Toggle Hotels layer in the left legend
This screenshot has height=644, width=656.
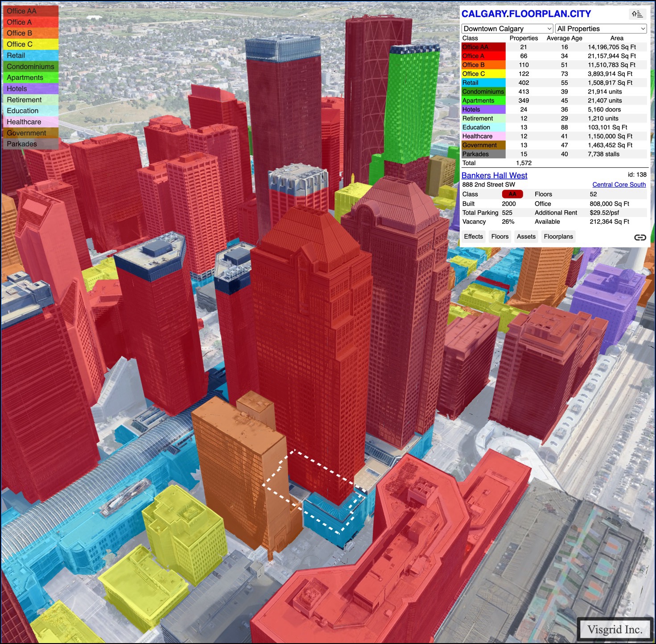pyautogui.click(x=30, y=89)
